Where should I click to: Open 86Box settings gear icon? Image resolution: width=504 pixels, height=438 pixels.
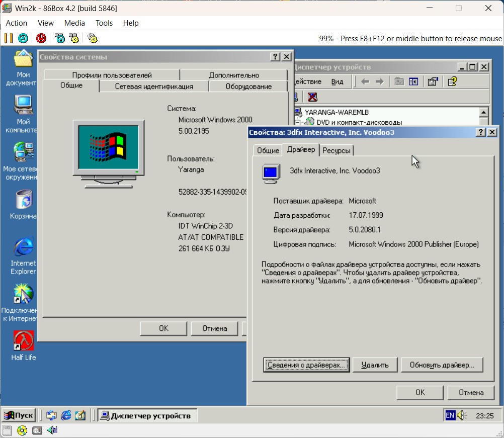[93, 38]
